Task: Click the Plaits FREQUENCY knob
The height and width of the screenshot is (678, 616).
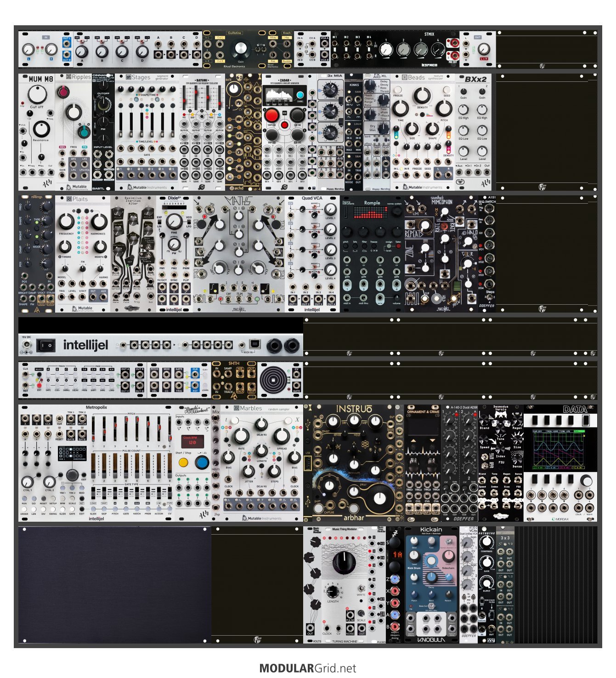Action: tap(66, 222)
